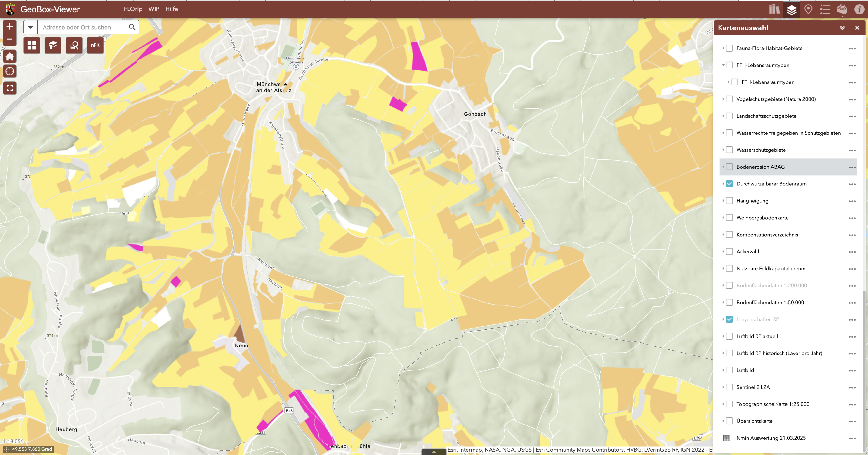Open the search source dropdown arrow

(30, 27)
